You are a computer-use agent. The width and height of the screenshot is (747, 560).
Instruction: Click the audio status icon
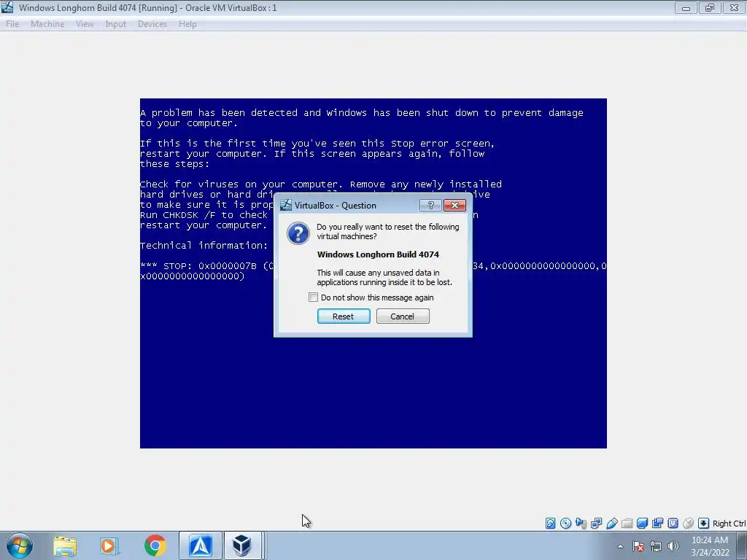(581, 524)
